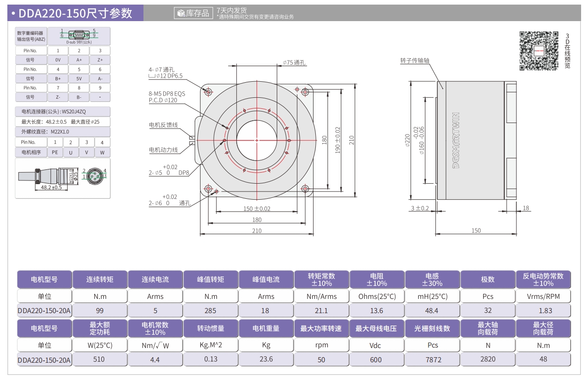Click the QR code for 3D preview
The width and height of the screenshot is (588, 382).
point(539,51)
